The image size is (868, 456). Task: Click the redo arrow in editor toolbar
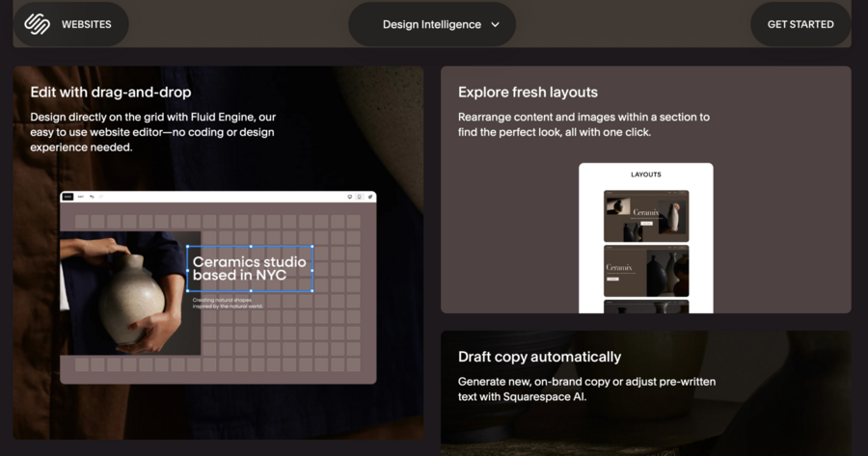click(99, 197)
